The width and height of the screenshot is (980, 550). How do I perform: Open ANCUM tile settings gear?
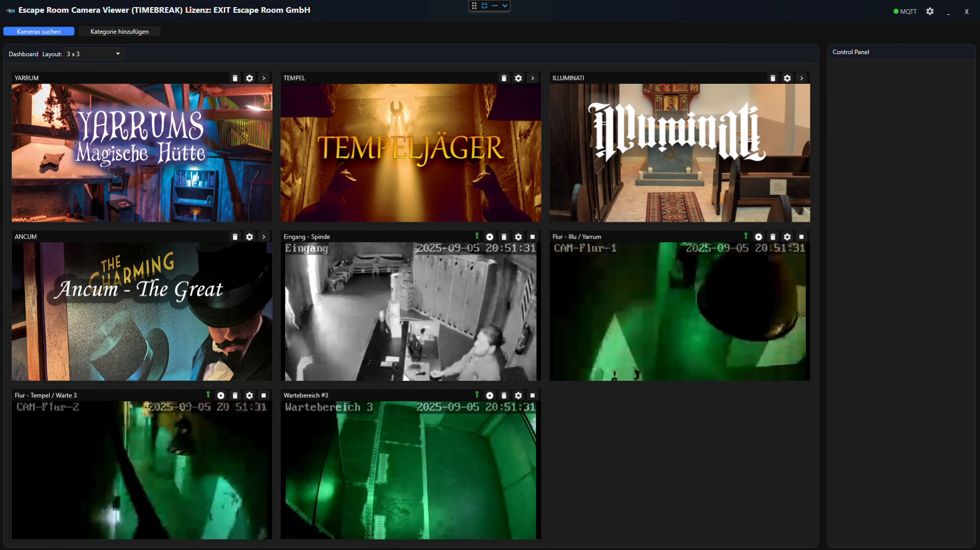[x=249, y=237]
